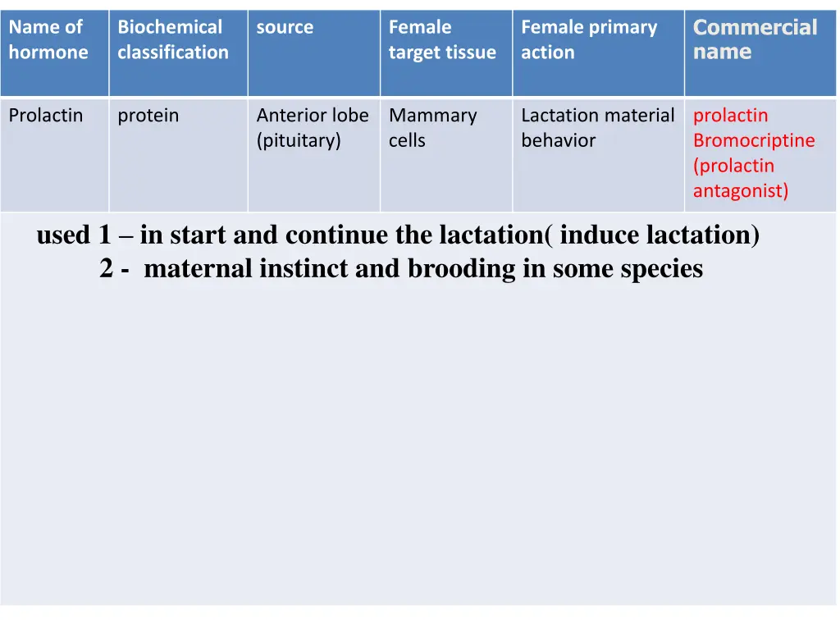
Task: Click the 'Name of hormone' header cell
Action: click(54, 52)
